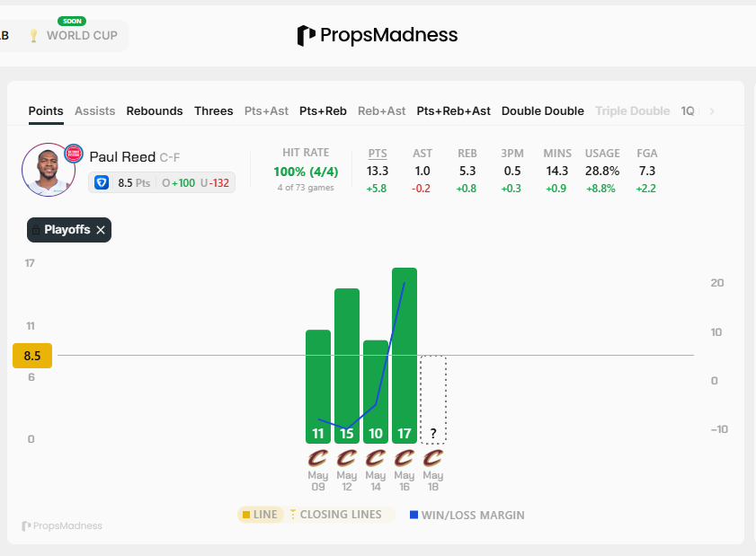Screen dimensions: 756x556
Task: Click Cavaliers logo above May 09
Action: click(x=318, y=458)
